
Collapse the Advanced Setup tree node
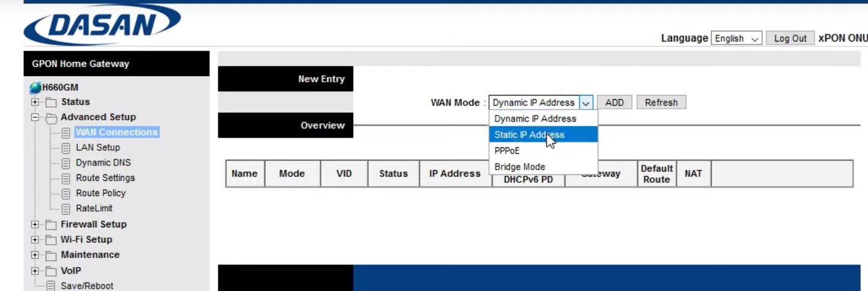point(35,117)
